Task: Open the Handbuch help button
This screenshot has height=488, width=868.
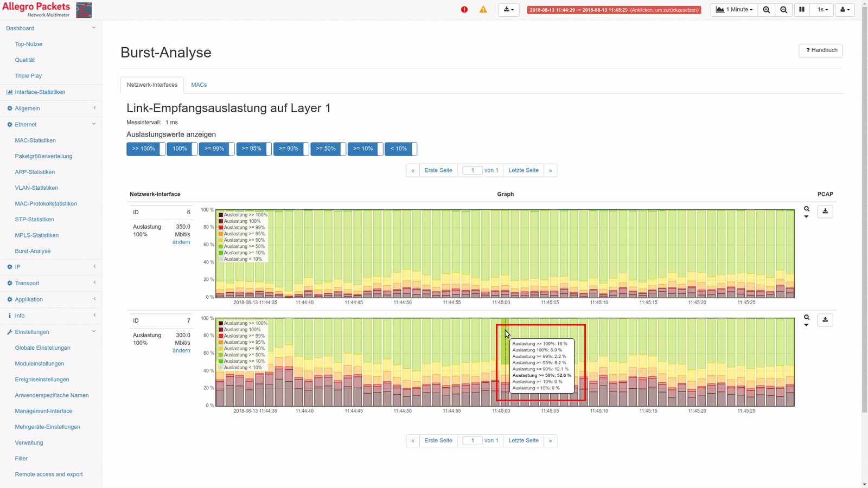Action: tap(820, 50)
